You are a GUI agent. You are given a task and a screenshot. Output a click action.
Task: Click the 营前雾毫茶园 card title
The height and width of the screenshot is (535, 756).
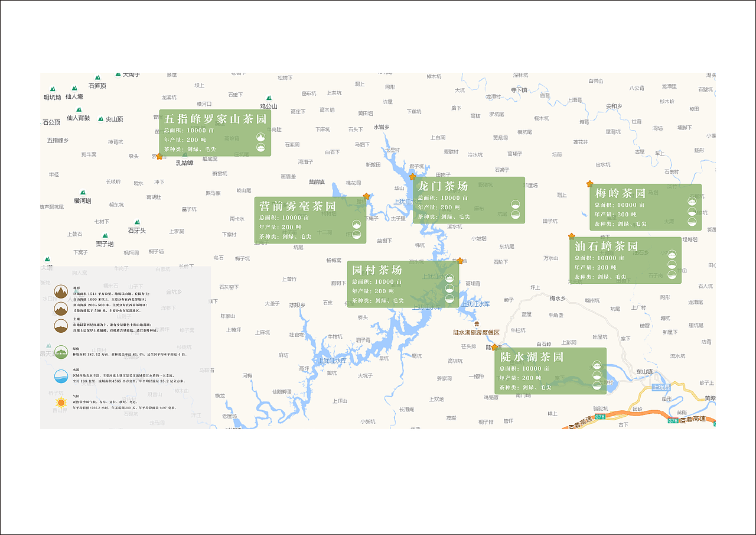(298, 206)
